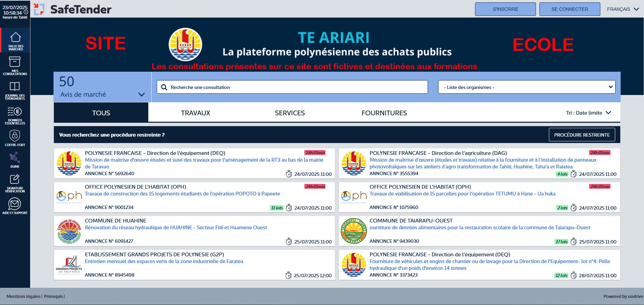
Task: Select the TOUS tab
Action: click(101, 113)
